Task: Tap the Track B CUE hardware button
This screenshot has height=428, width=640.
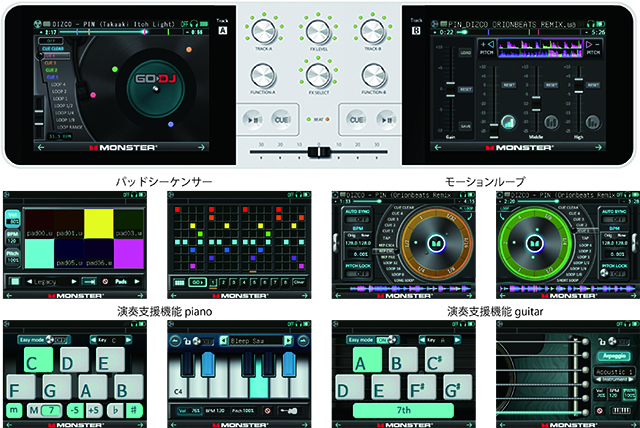Action: coord(357,120)
